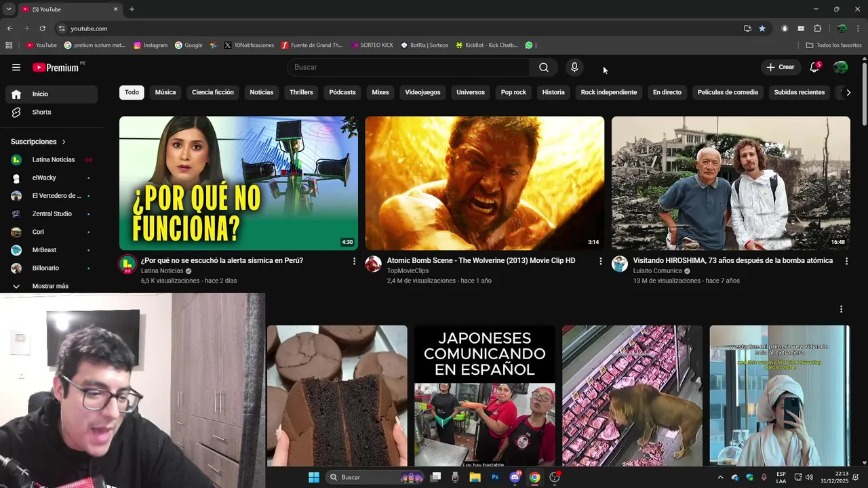
Task: Go to Inicio in the sidebar
Action: (52, 94)
